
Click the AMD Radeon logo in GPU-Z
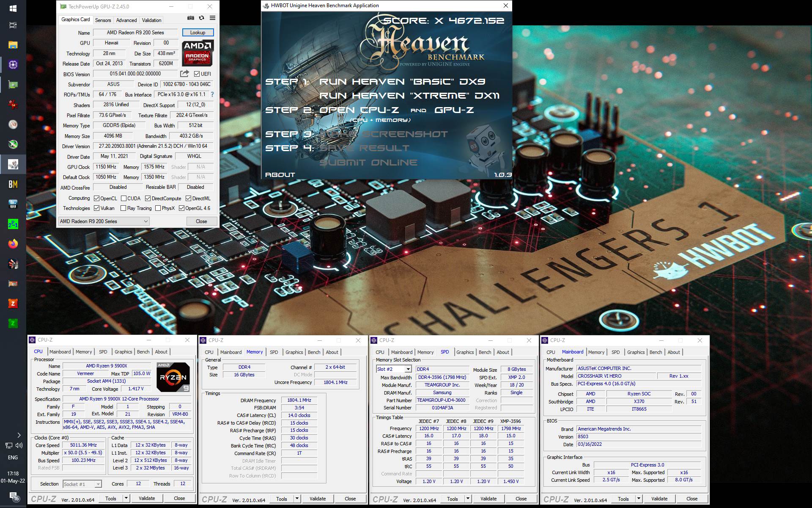tap(198, 53)
